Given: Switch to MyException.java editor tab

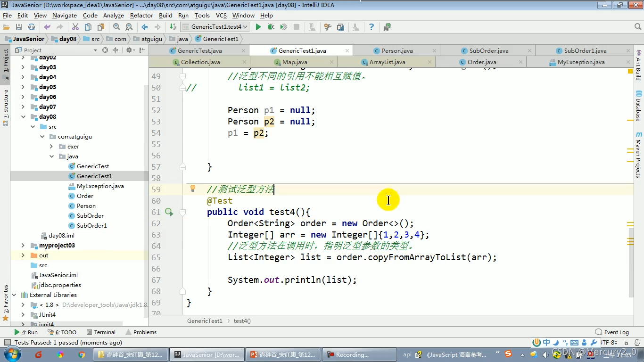Looking at the screenshot, I should (x=581, y=62).
